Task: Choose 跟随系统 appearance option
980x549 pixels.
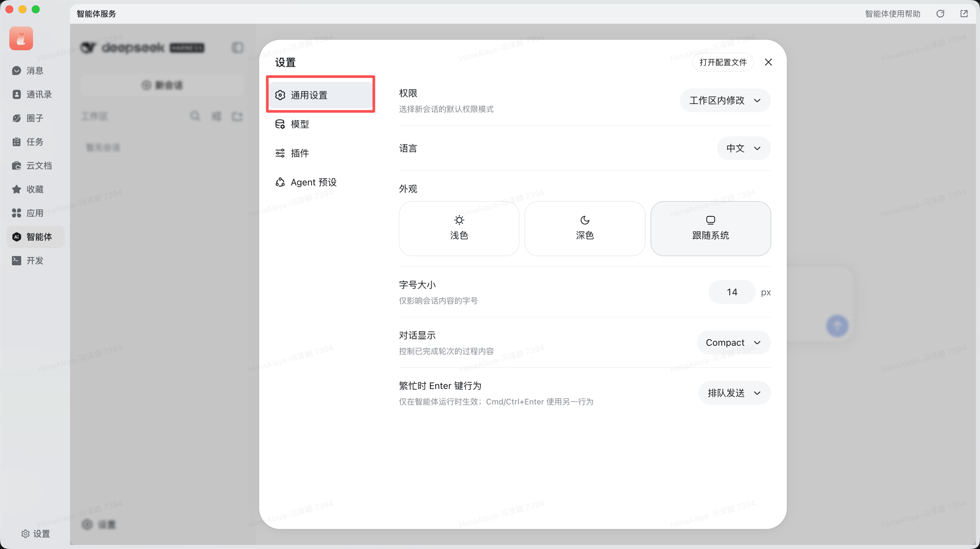Action: pos(710,228)
